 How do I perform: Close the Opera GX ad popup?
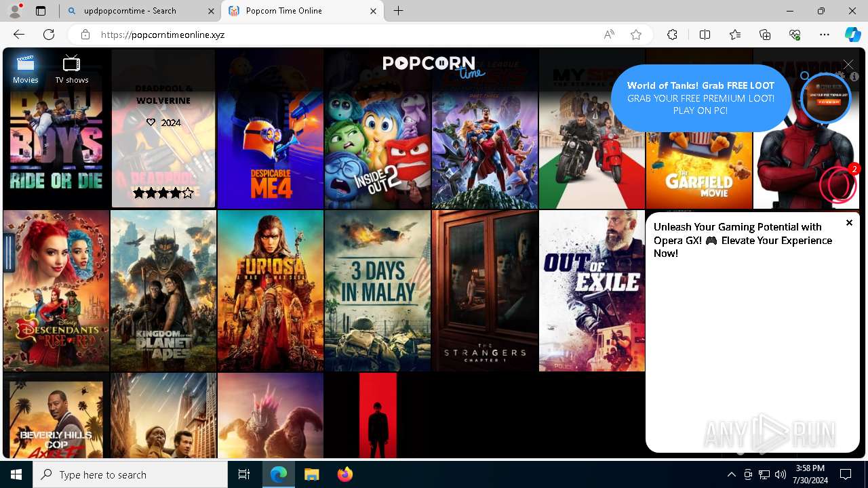point(849,222)
